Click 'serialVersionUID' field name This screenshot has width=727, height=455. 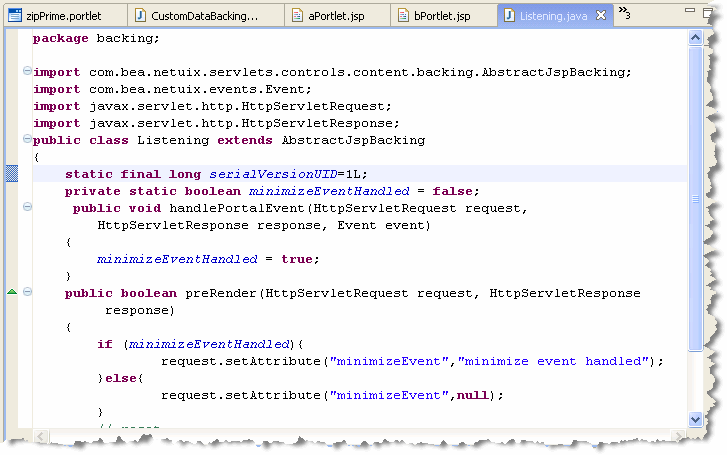click(273, 174)
